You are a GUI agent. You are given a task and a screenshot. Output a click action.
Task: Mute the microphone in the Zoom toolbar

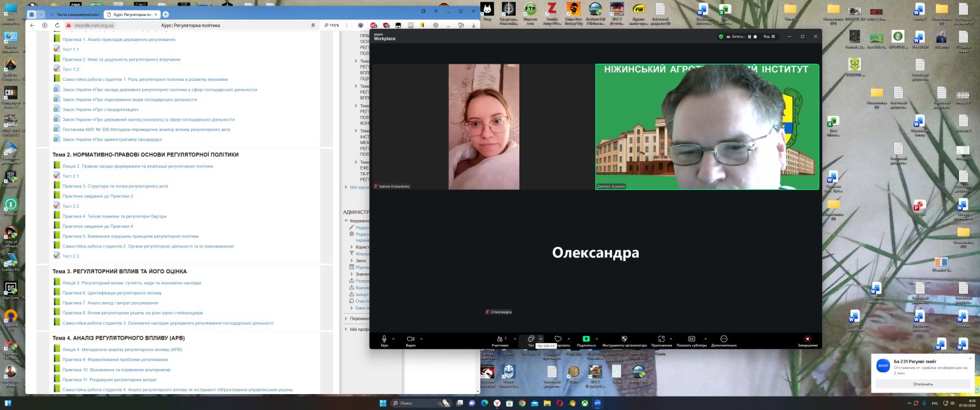coord(384,339)
